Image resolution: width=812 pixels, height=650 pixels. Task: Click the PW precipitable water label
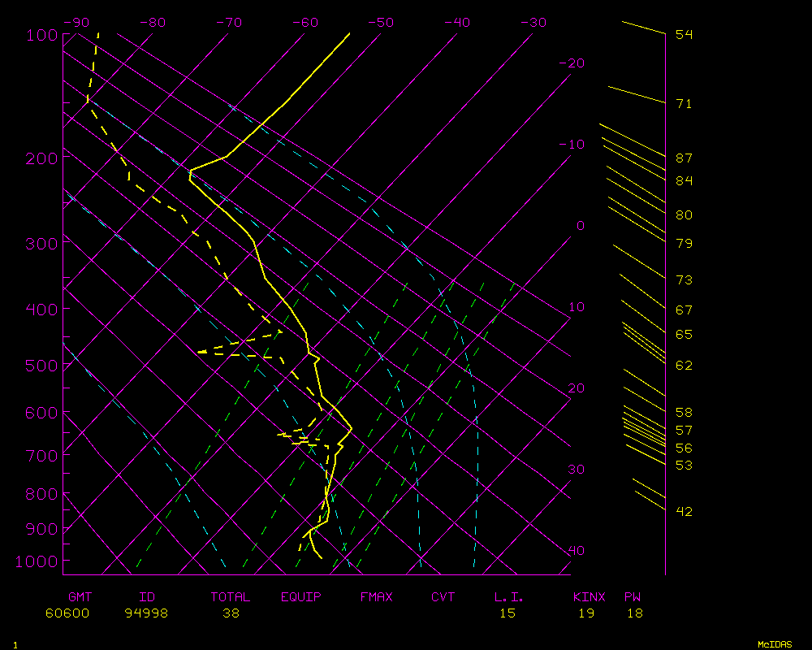point(633,597)
